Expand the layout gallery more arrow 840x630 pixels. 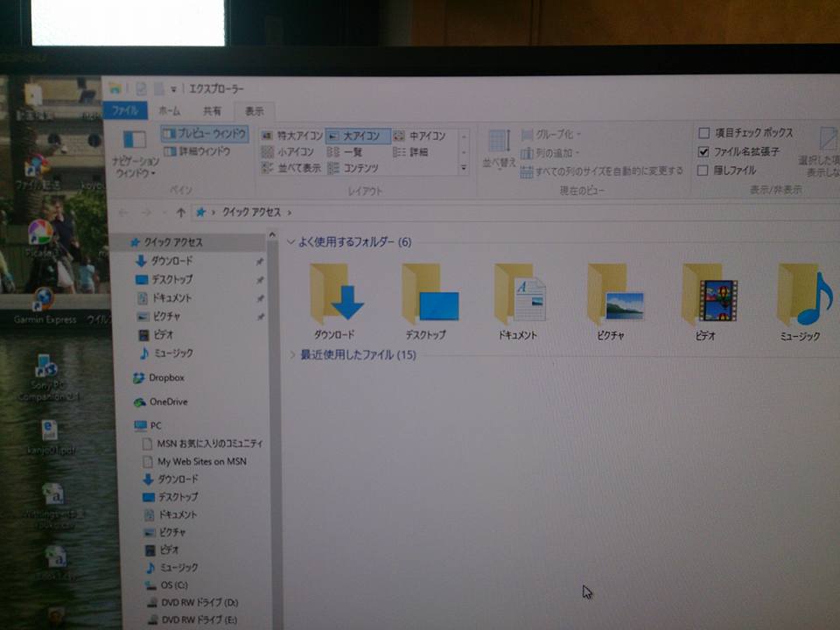pyautogui.click(x=464, y=168)
